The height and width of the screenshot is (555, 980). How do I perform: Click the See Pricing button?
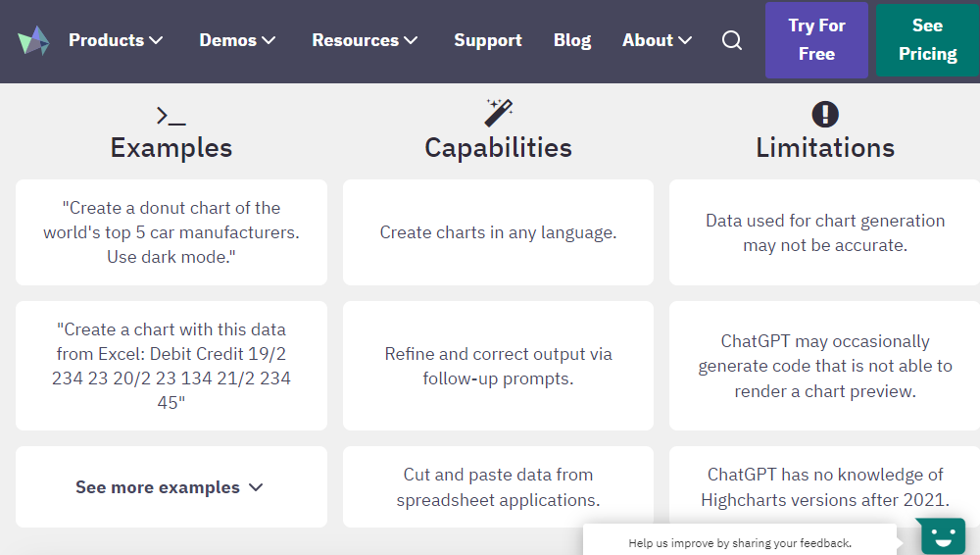[927, 40]
